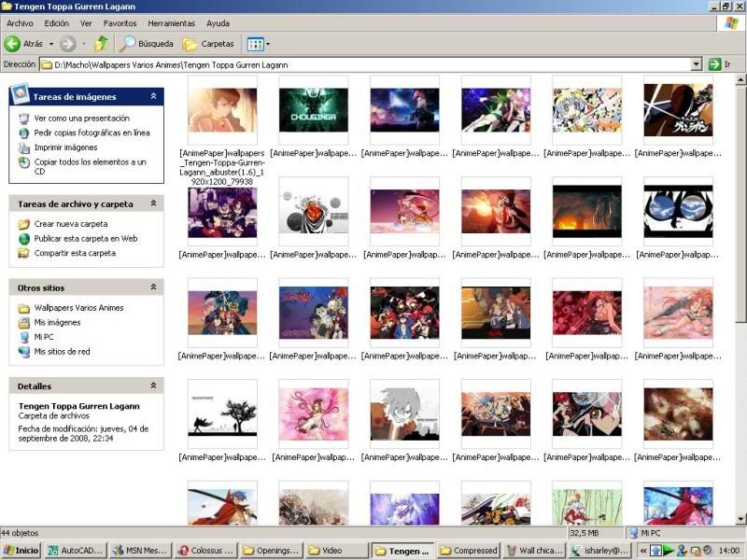Image resolution: width=747 pixels, height=560 pixels.
Task: Switch to the Openings folder taskbar button
Action: [271, 551]
